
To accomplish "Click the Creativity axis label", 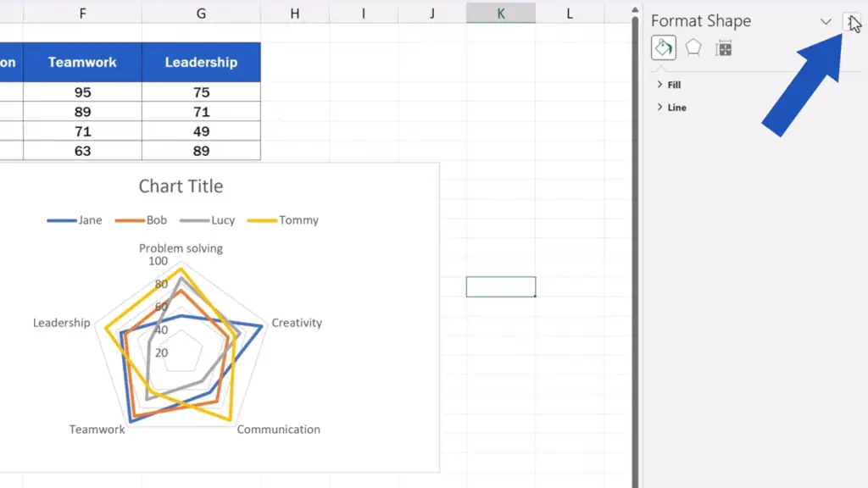I will click(x=297, y=323).
